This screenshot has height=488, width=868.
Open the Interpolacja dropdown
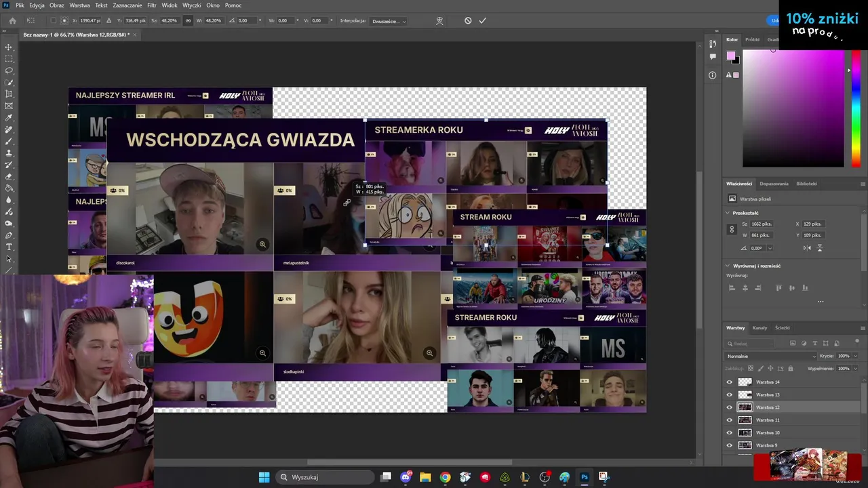(389, 21)
